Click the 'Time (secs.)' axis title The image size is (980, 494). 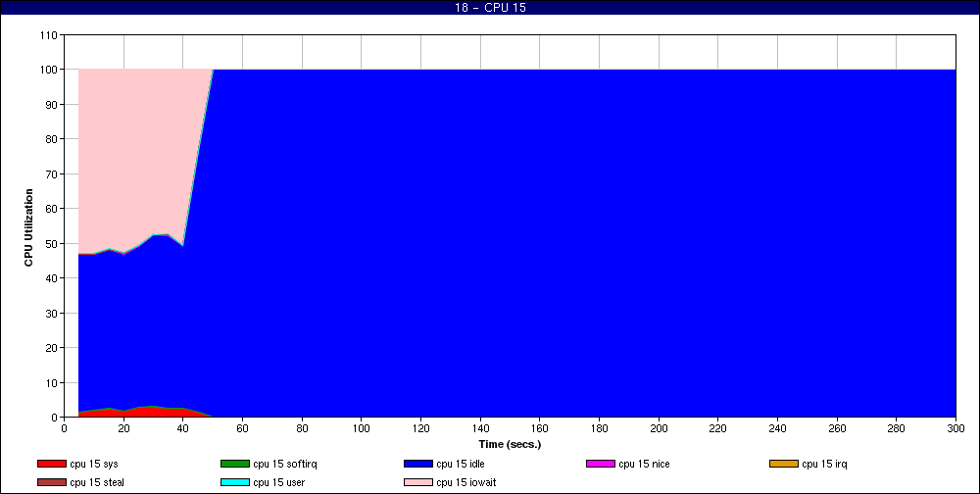pos(510,445)
